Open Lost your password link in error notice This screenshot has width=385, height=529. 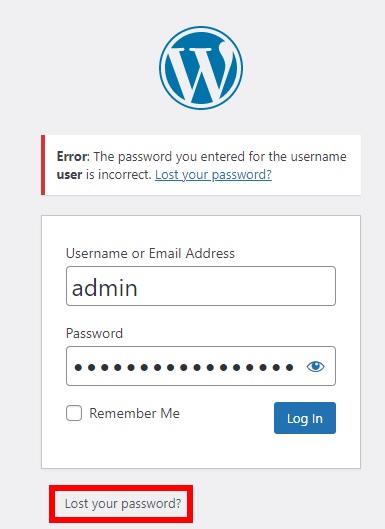click(x=213, y=175)
